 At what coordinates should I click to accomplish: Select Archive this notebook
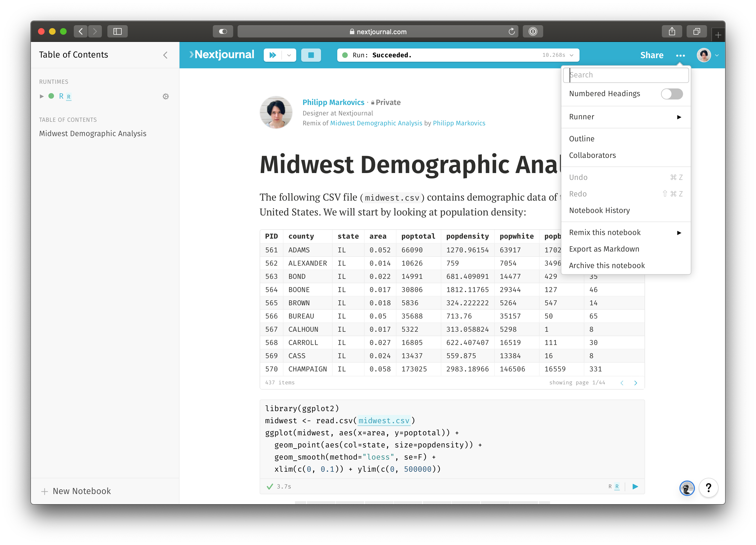click(626, 266)
